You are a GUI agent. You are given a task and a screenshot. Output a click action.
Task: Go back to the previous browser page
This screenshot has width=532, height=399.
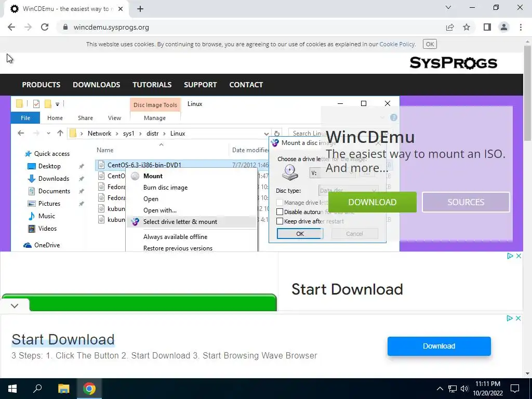click(x=11, y=27)
